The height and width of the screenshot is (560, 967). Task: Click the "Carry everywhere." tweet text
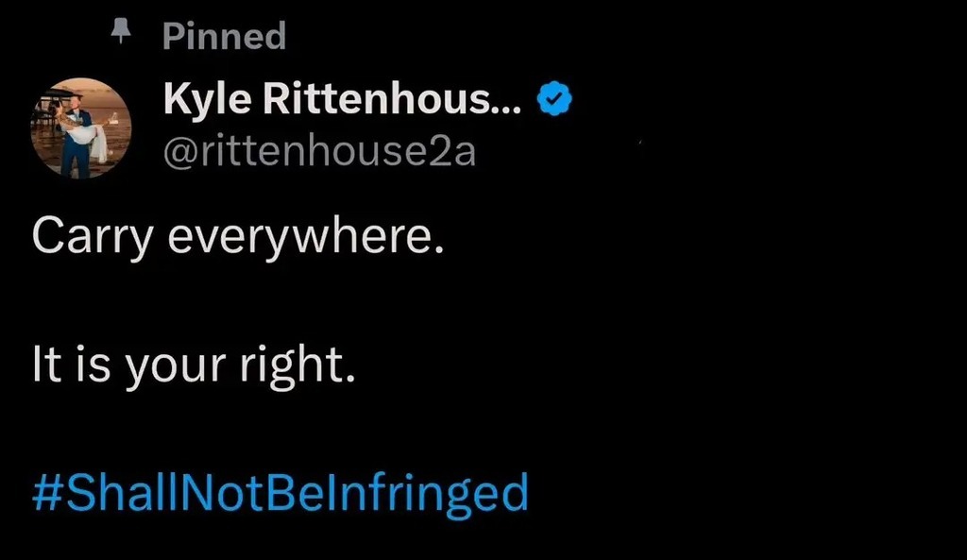point(237,240)
